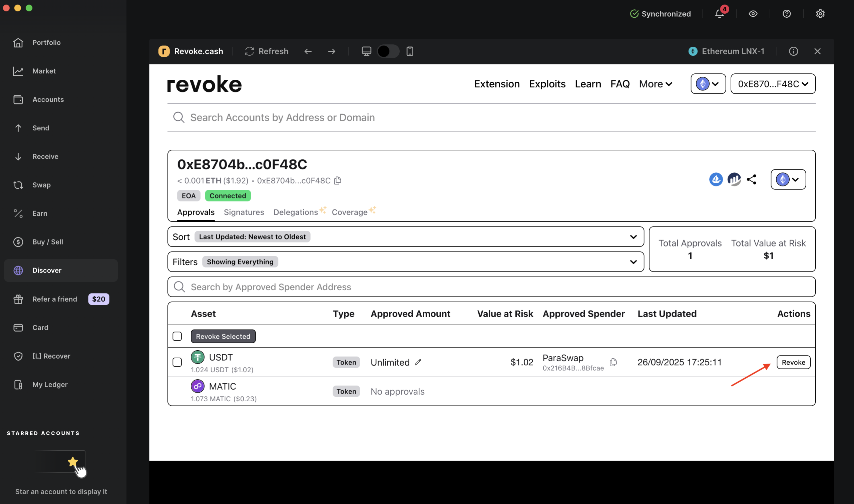Screen dimensions: 854x504
Task: Click the pencil edit icon beside Unlimited
Action: pyautogui.click(x=418, y=362)
